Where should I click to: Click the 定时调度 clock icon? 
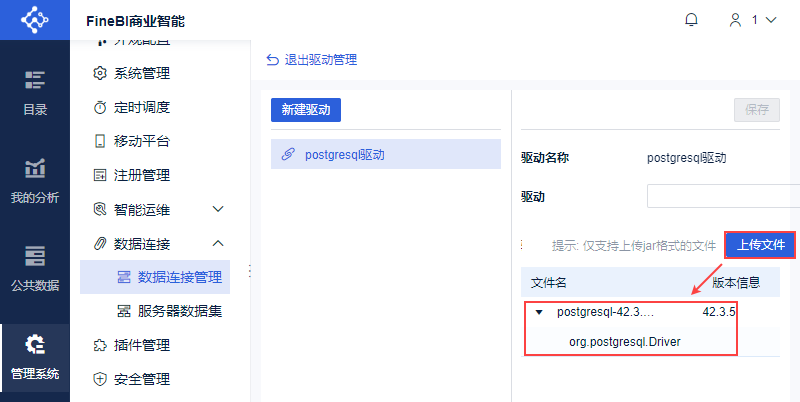(100, 107)
